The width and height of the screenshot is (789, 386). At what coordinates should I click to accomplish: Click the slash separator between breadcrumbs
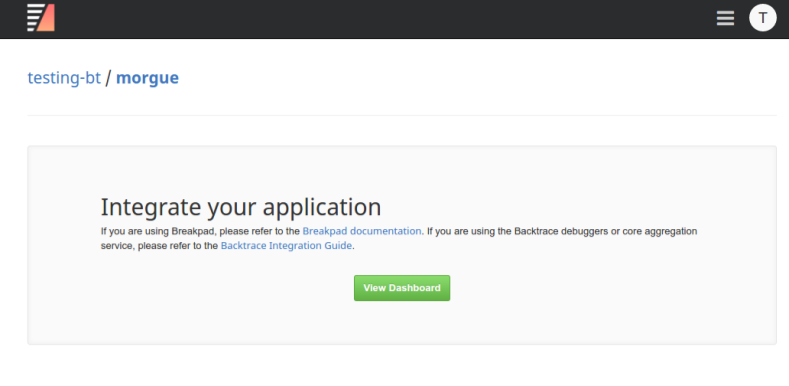[x=108, y=78]
